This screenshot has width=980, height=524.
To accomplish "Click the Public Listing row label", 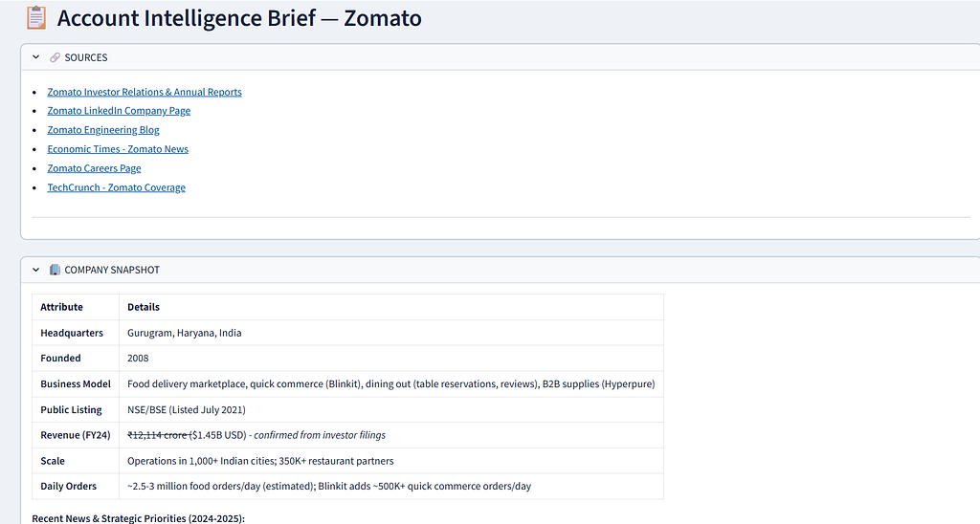I will (71, 409).
